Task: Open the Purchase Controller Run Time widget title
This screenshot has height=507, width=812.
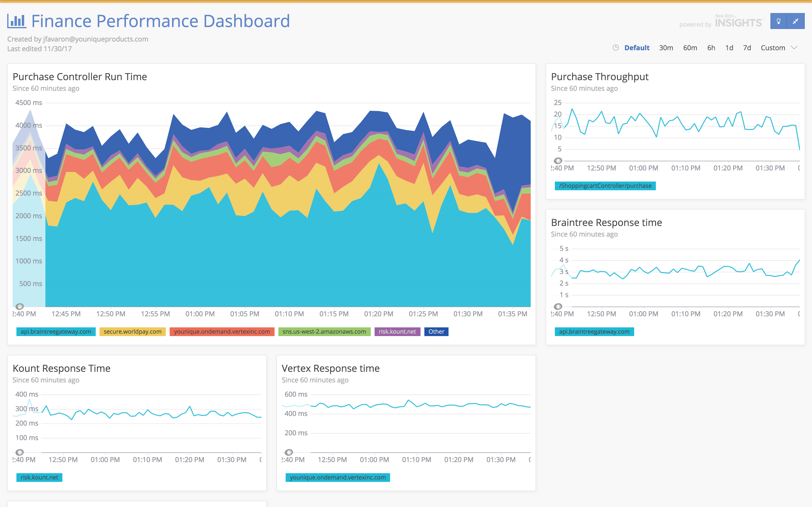Action: click(x=80, y=77)
